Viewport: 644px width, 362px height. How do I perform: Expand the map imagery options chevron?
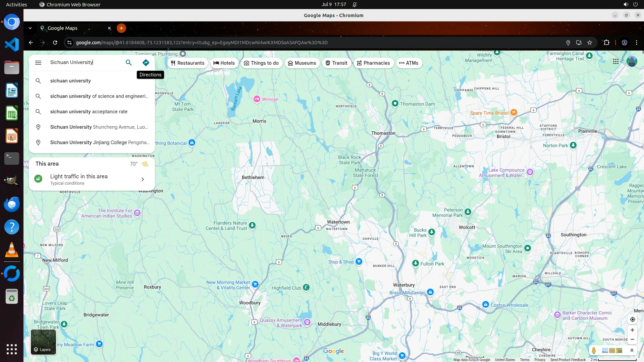click(x=632, y=351)
